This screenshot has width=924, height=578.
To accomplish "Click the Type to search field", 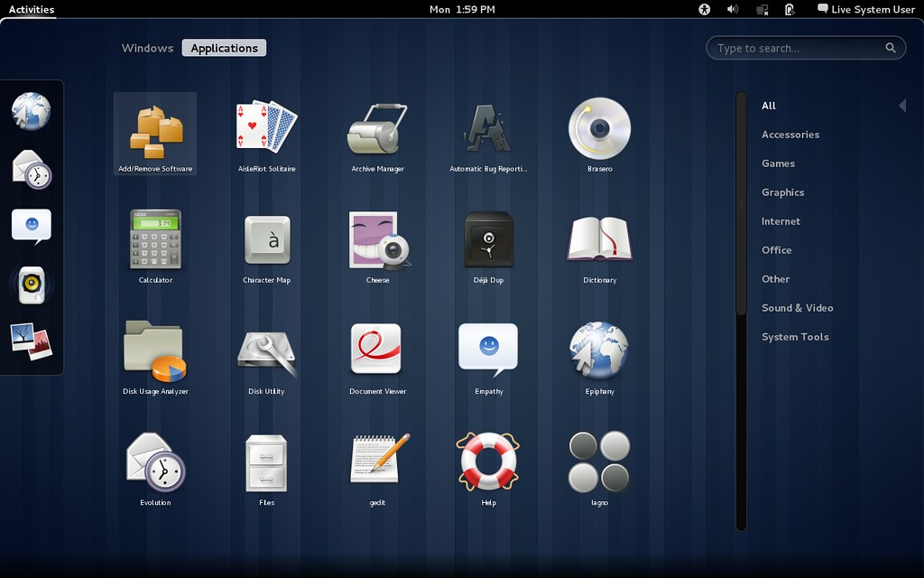I will click(799, 48).
